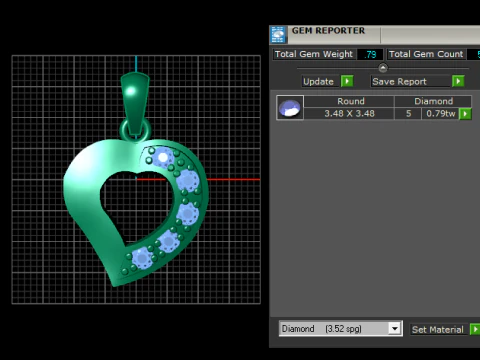This screenshot has width=480, height=360.
Task: Select the topmost gem on the heart pendant
Action: coord(162,157)
